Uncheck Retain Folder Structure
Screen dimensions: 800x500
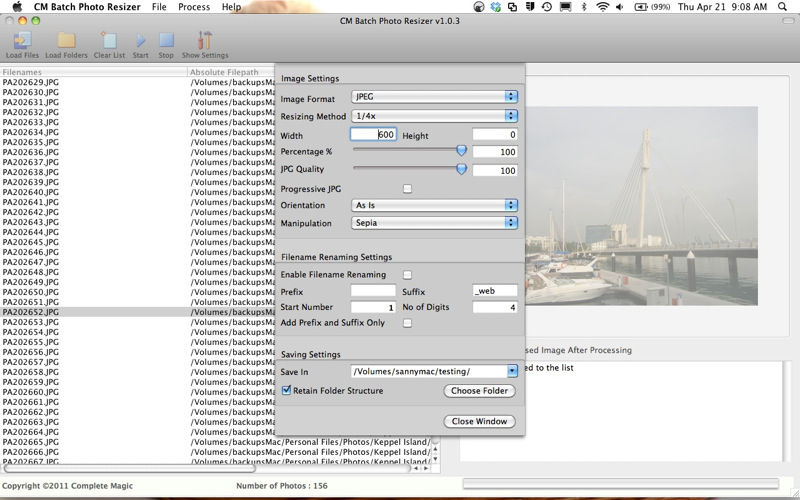(x=287, y=391)
